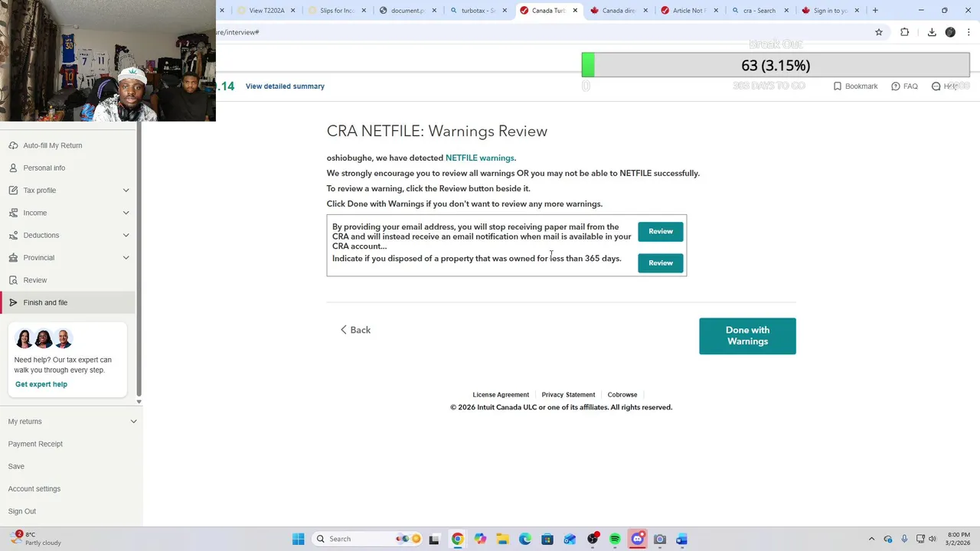Click Sign Out in sidebar

point(22,511)
